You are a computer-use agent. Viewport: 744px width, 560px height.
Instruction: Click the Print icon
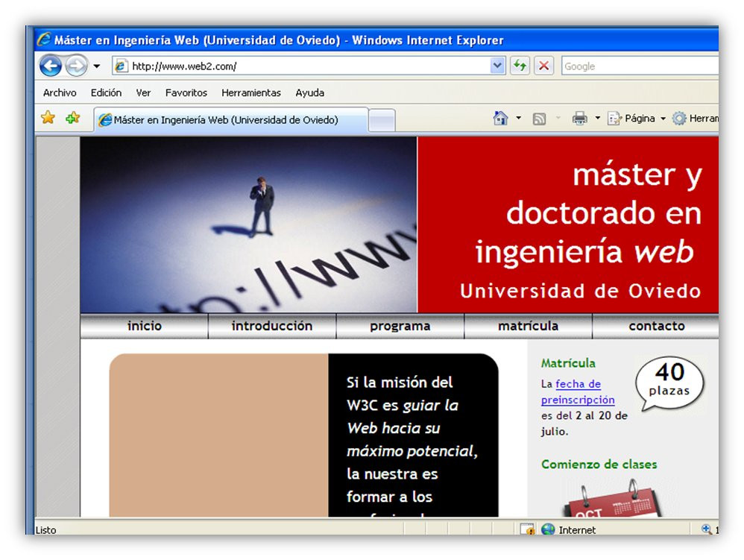pos(579,118)
